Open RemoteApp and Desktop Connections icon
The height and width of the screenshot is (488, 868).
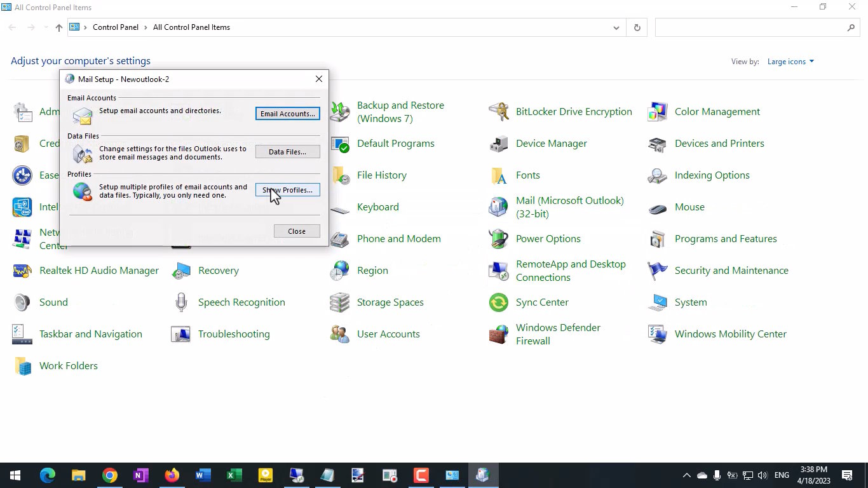(499, 271)
